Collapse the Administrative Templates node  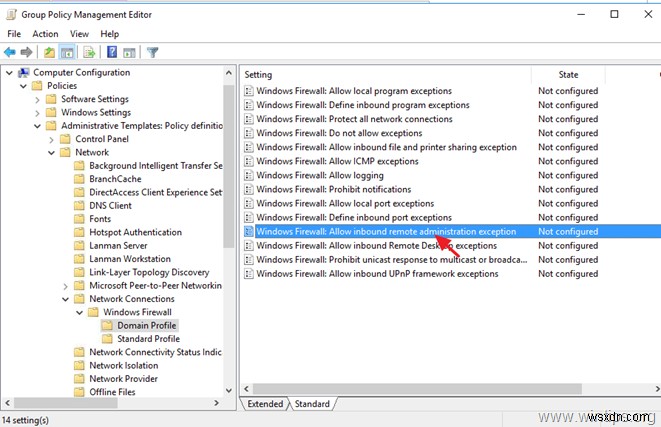click(38, 126)
